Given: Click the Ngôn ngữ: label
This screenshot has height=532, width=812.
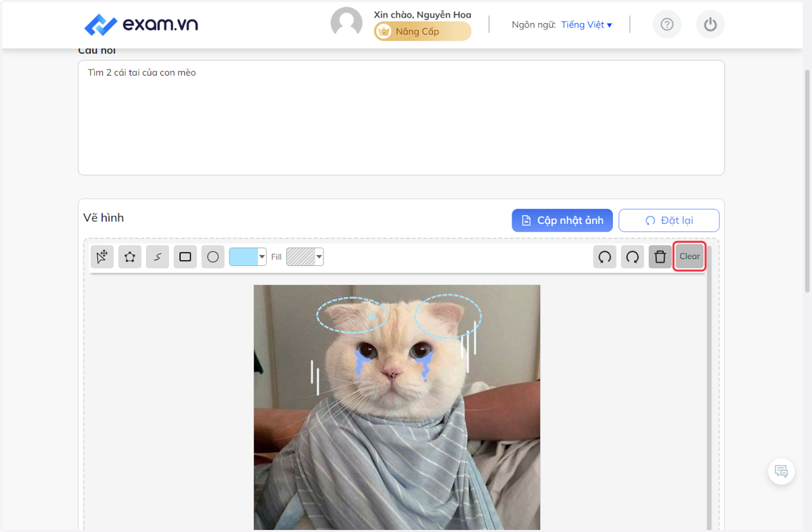Looking at the screenshot, I should coord(534,24).
